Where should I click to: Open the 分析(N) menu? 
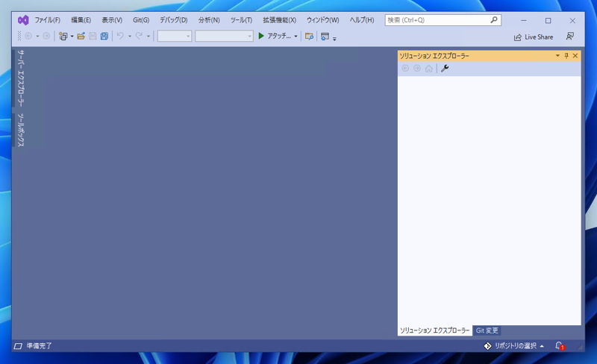pyautogui.click(x=209, y=20)
